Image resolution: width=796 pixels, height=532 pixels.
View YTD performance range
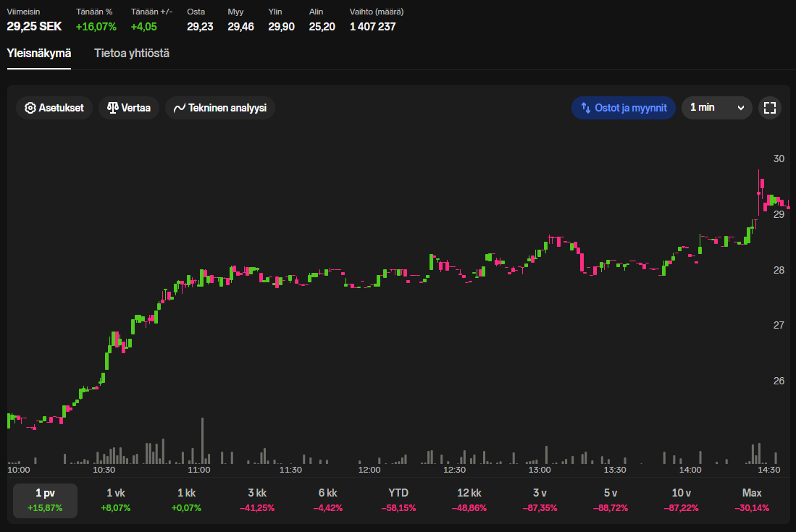coord(398,500)
